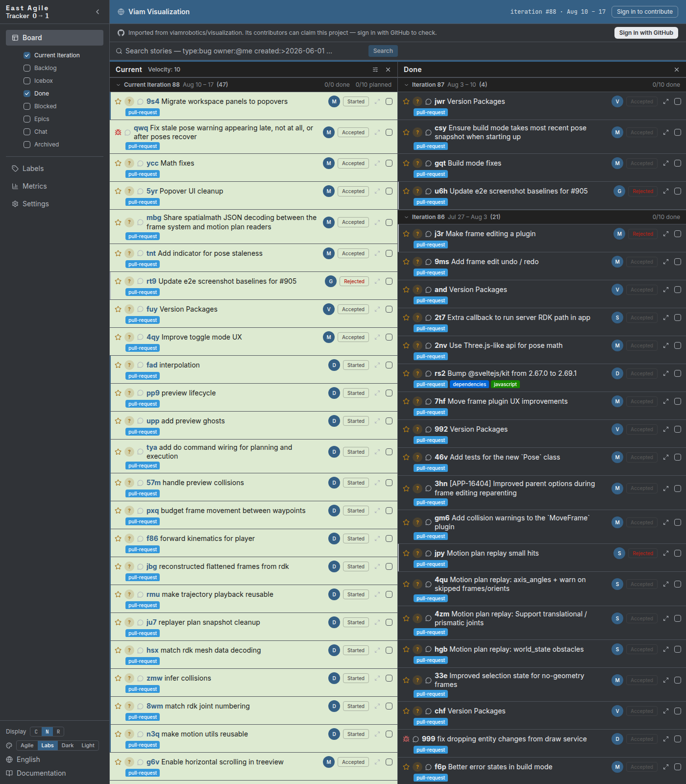Open the Rejected state on jpy Motion plan replay

click(643, 553)
